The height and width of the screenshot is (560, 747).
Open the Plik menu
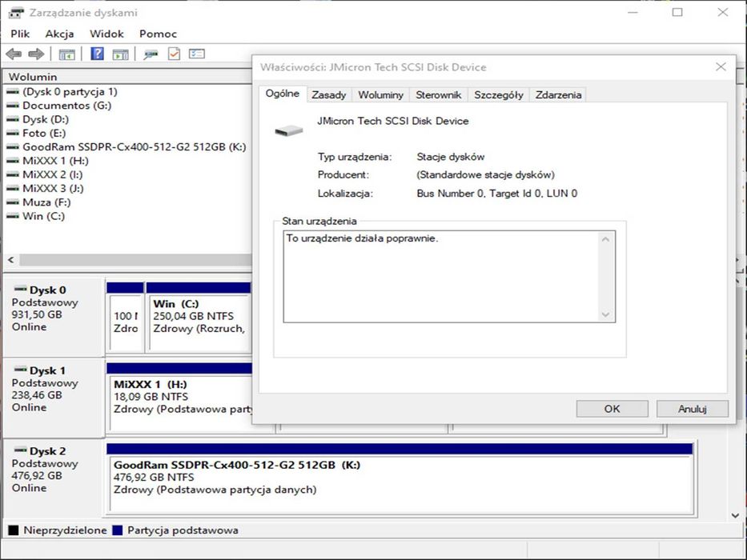[x=20, y=34]
